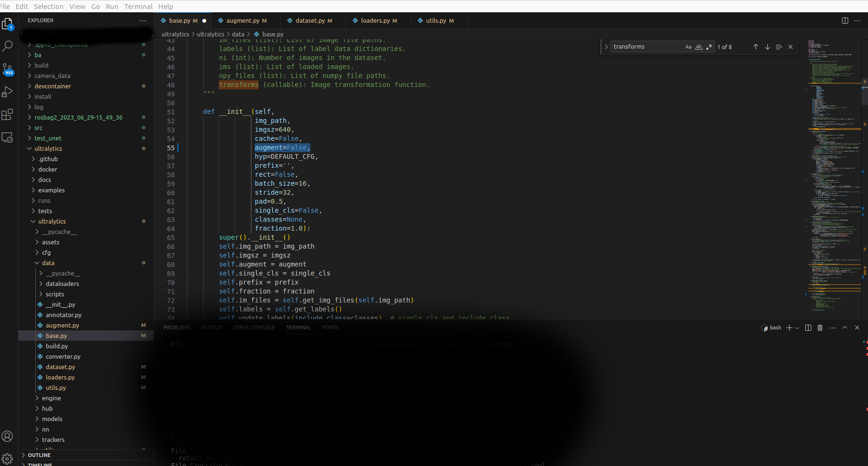Screen dimensions: 868x466
Task: Kill the terminal with the trash icon
Action: (x=820, y=328)
